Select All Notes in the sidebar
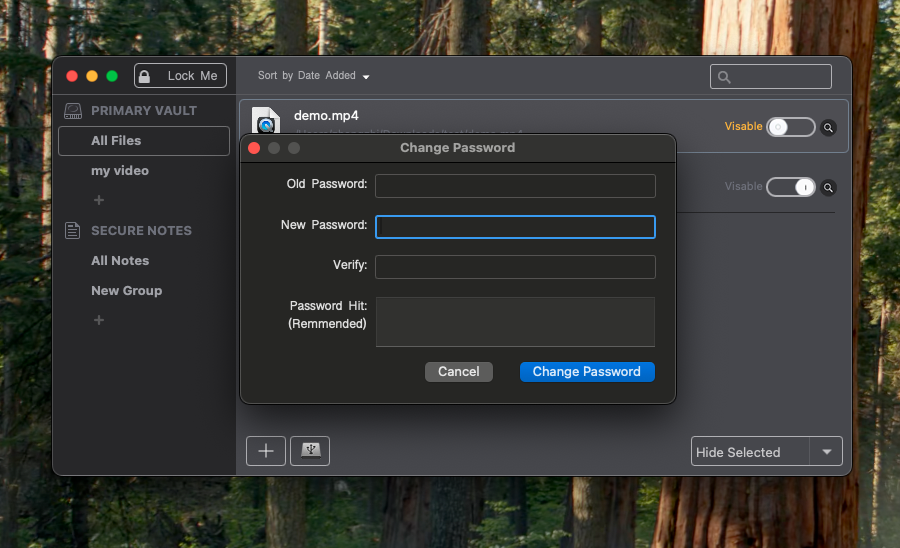 pyautogui.click(x=119, y=261)
